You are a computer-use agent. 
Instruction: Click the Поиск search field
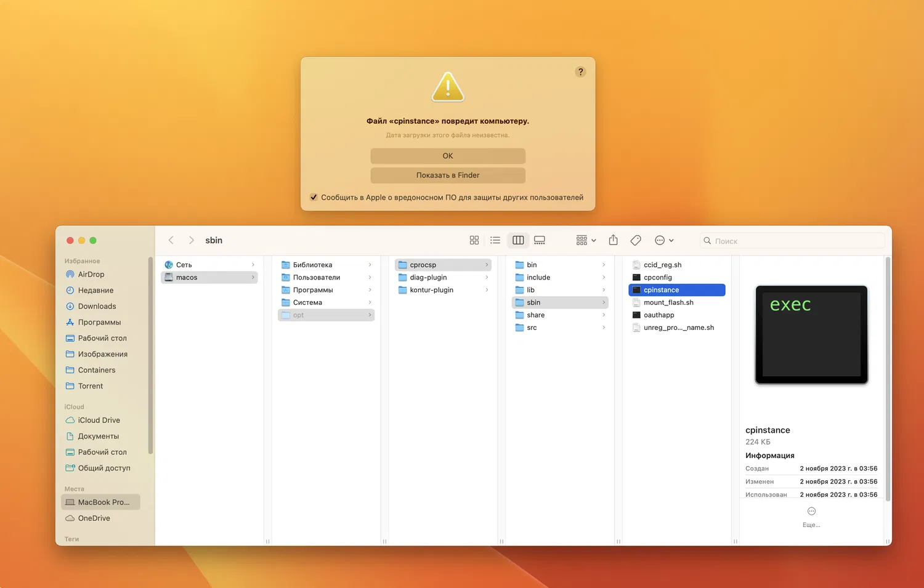click(792, 241)
